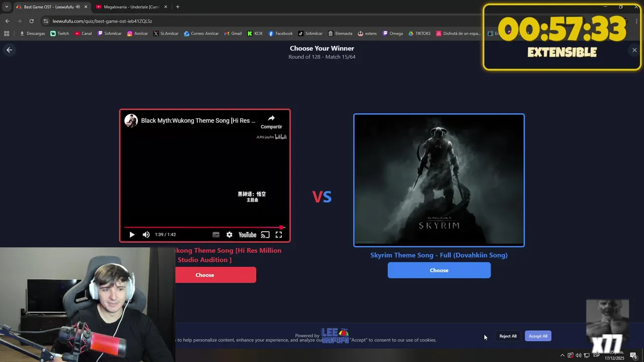This screenshot has width=644, height=362.
Task: Open the Black Myth:Wukong video title link
Action: tap(198, 121)
